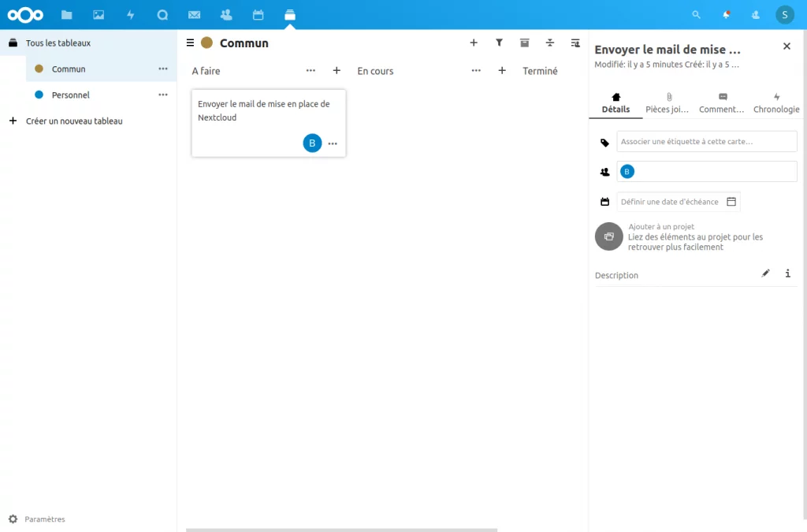Toggle compact mode icon
The height and width of the screenshot is (532, 807).
549,43
